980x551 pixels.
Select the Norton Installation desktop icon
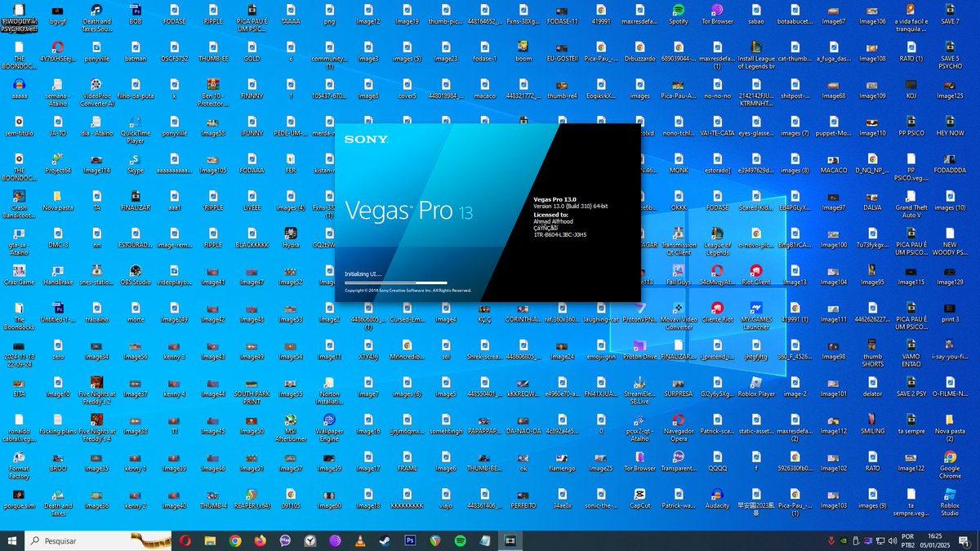[x=329, y=390]
